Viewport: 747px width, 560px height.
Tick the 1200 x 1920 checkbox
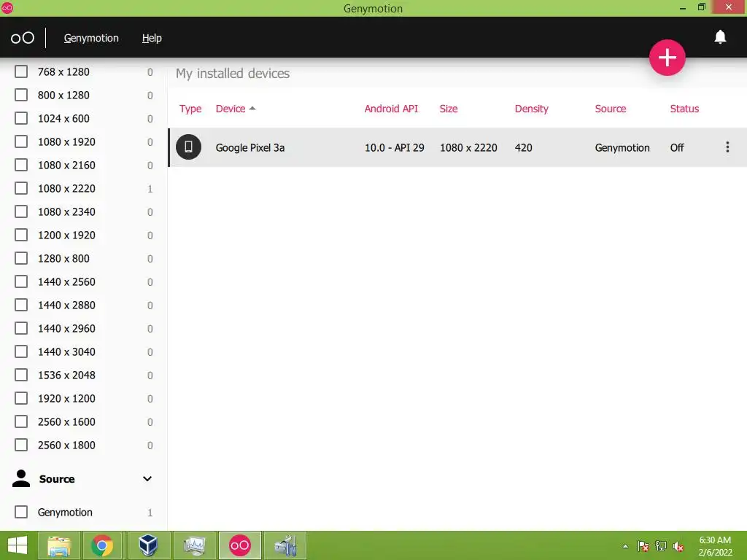(21, 236)
